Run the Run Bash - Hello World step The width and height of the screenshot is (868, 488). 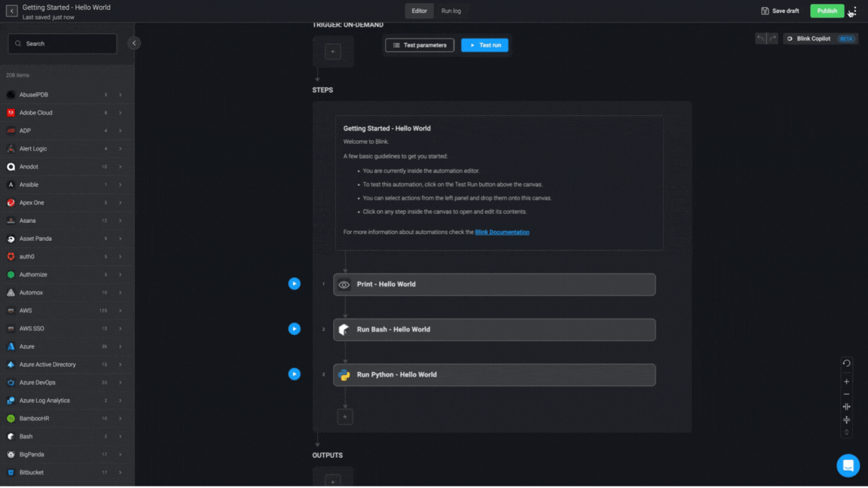pyautogui.click(x=295, y=329)
